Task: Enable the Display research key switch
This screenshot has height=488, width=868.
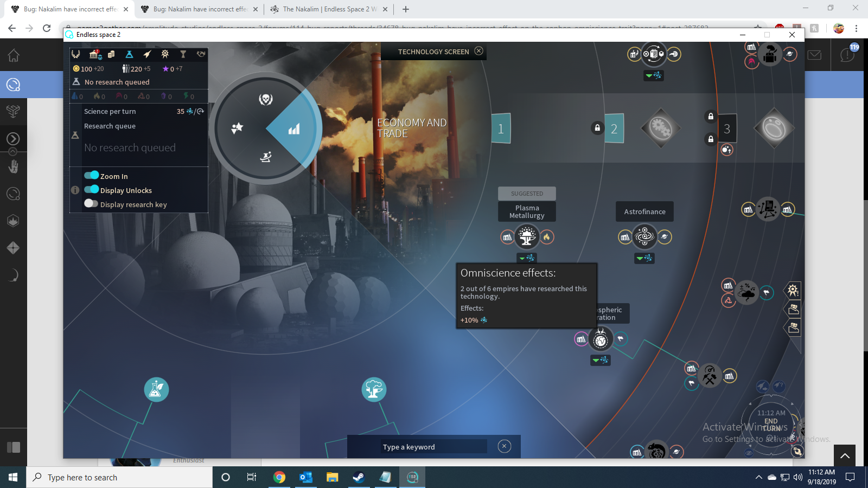Action: point(91,203)
